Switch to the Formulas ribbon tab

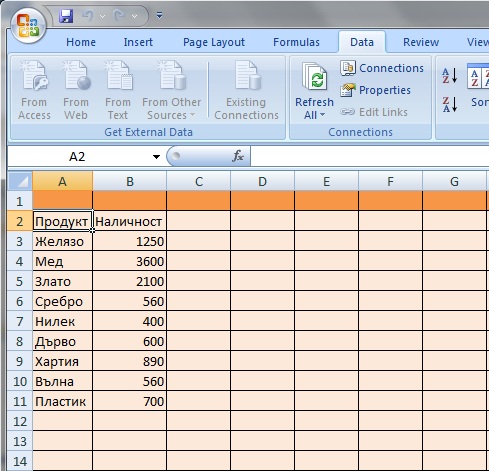[296, 42]
